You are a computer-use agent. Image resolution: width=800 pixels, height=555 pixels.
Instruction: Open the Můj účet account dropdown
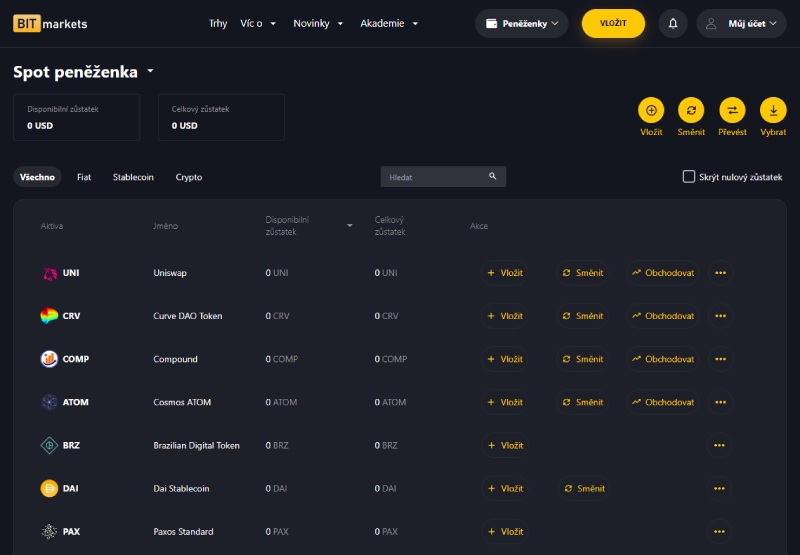tap(741, 23)
